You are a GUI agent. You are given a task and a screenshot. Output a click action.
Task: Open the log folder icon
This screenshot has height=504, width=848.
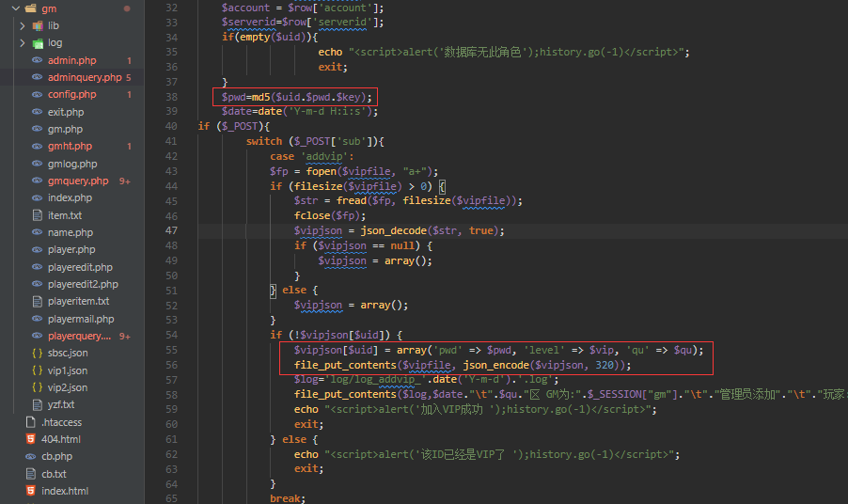38,42
